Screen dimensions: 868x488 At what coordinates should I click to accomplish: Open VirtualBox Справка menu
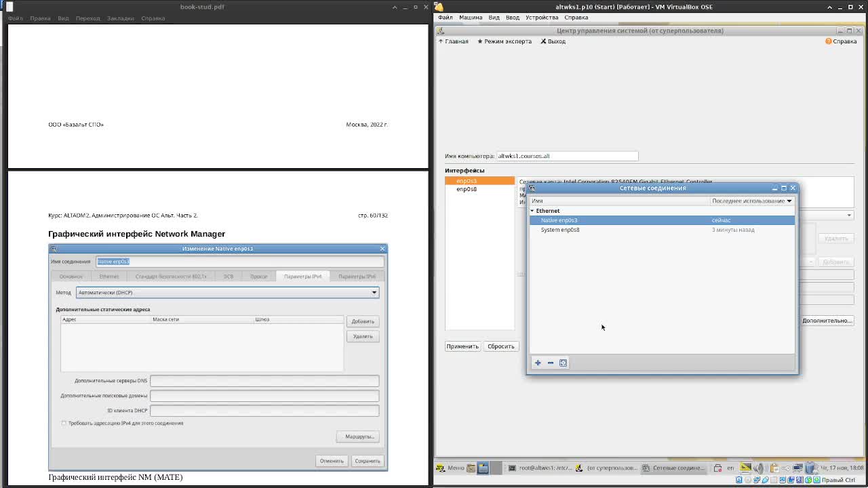576,18
